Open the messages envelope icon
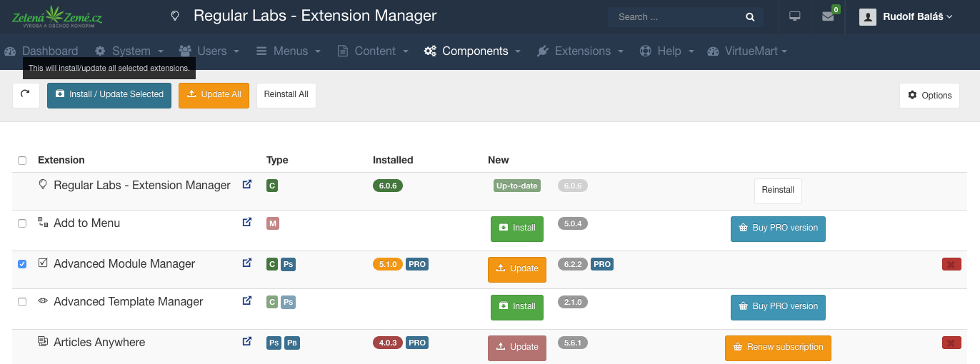980x364 pixels. (828, 16)
